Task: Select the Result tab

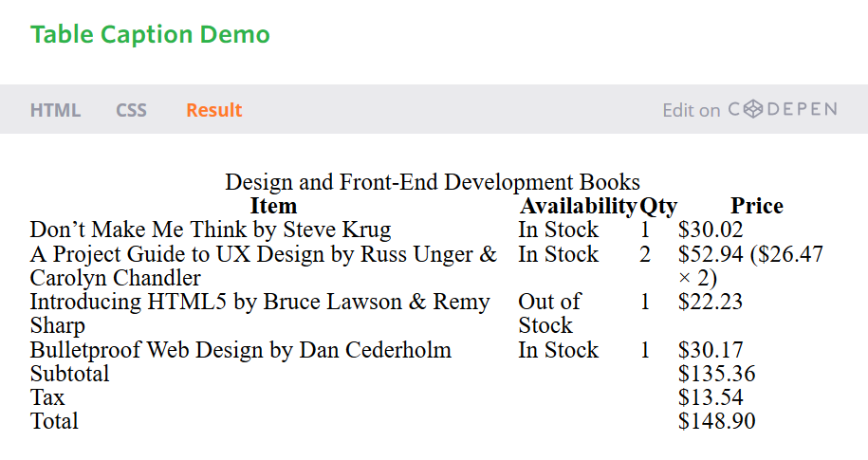Action: 213,110
